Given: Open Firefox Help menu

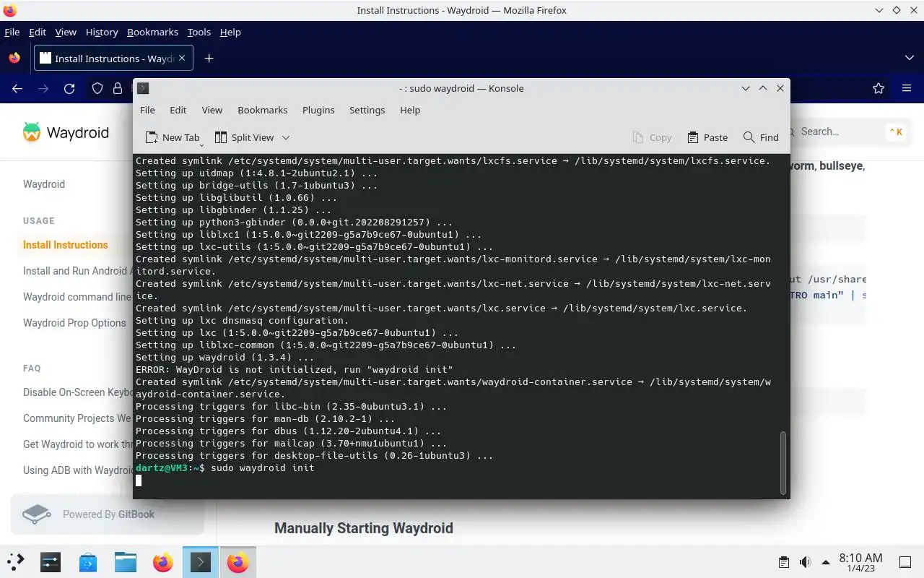Looking at the screenshot, I should pyautogui.click(x=230, y=32).
